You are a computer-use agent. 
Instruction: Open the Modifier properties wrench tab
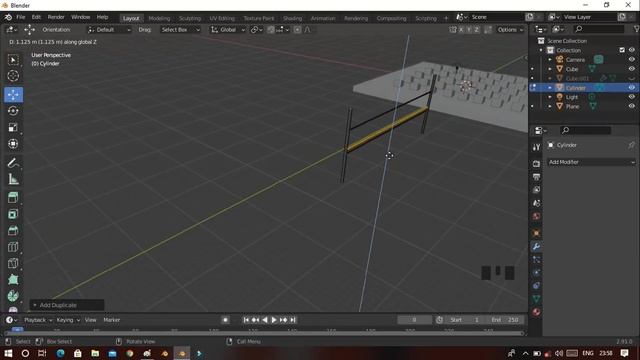point(536,246)
